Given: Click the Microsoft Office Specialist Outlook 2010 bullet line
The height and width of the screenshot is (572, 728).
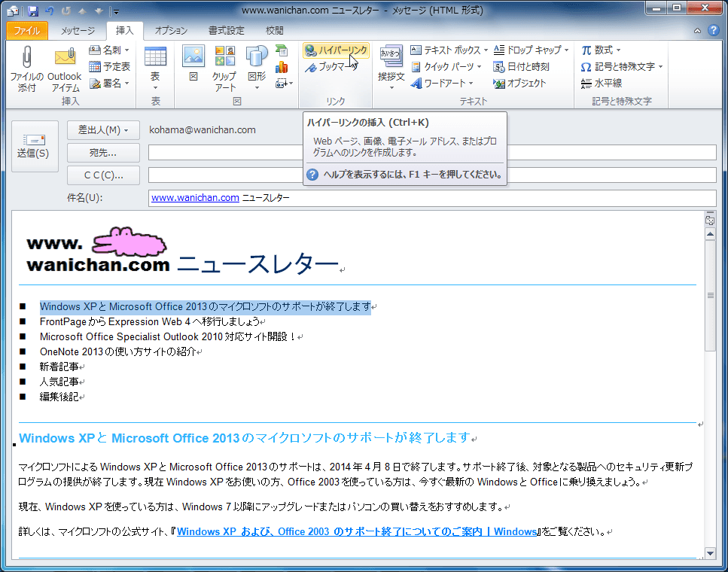Looking at the screenshot, I should 168,336.
